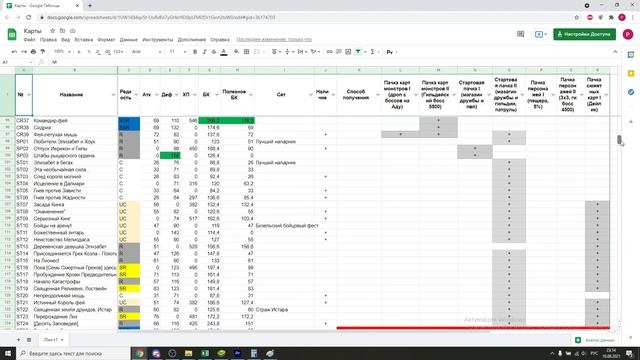640x360 pixels.
Task: Open the Данные menu
Action: (x=129, y=40)
